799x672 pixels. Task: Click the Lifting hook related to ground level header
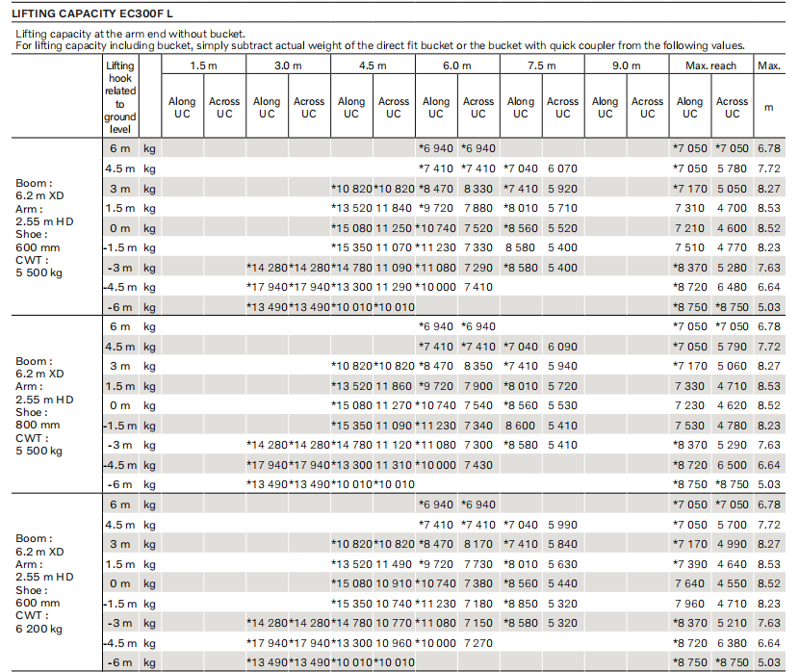[x=120, y=97]
